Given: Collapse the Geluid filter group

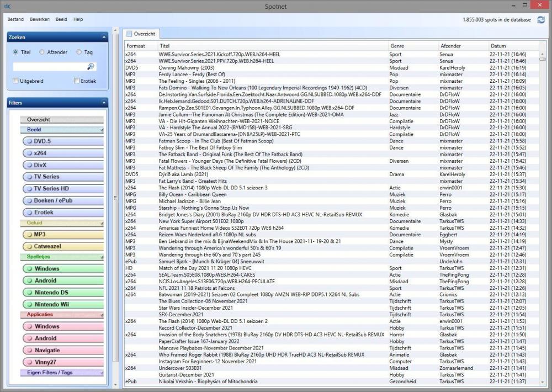Looking at the screenshot, I should pos(102,224).
